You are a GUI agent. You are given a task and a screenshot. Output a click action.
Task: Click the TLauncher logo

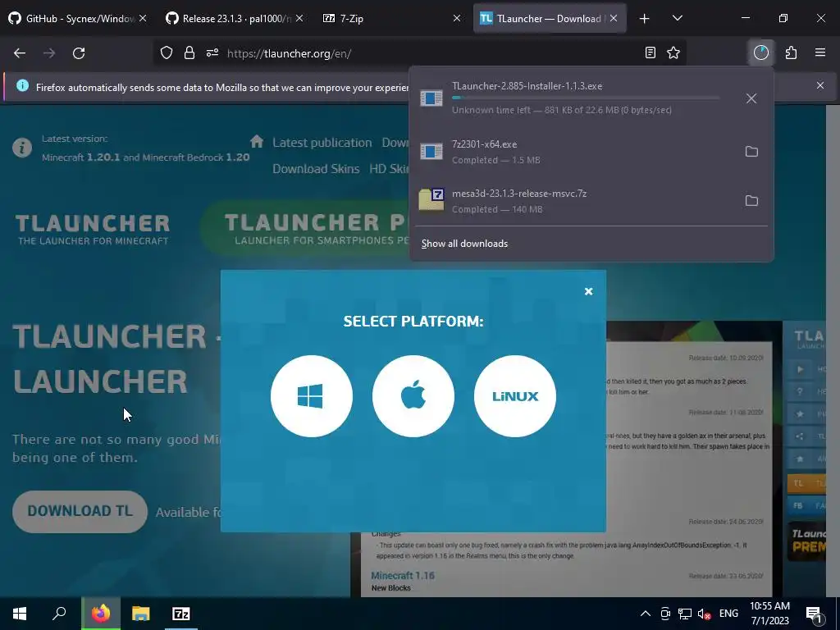pyautogui.click(x=92, y=230)
